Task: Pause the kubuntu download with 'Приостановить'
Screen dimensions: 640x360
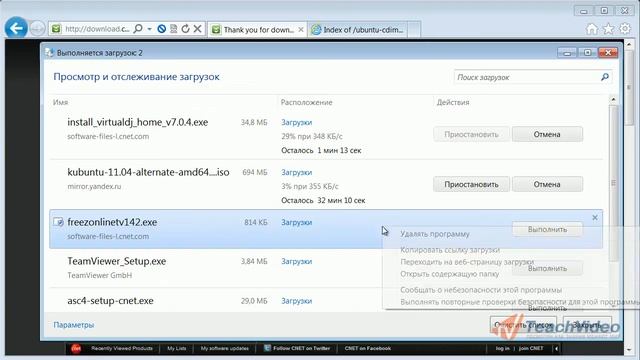Action: pyautogui.click(x=471, y=184)
